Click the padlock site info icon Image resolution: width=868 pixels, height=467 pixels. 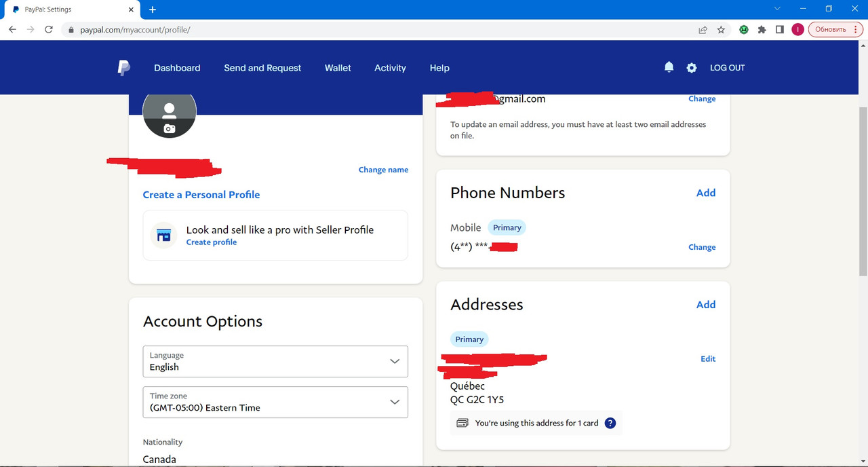[x=71, y=30]
